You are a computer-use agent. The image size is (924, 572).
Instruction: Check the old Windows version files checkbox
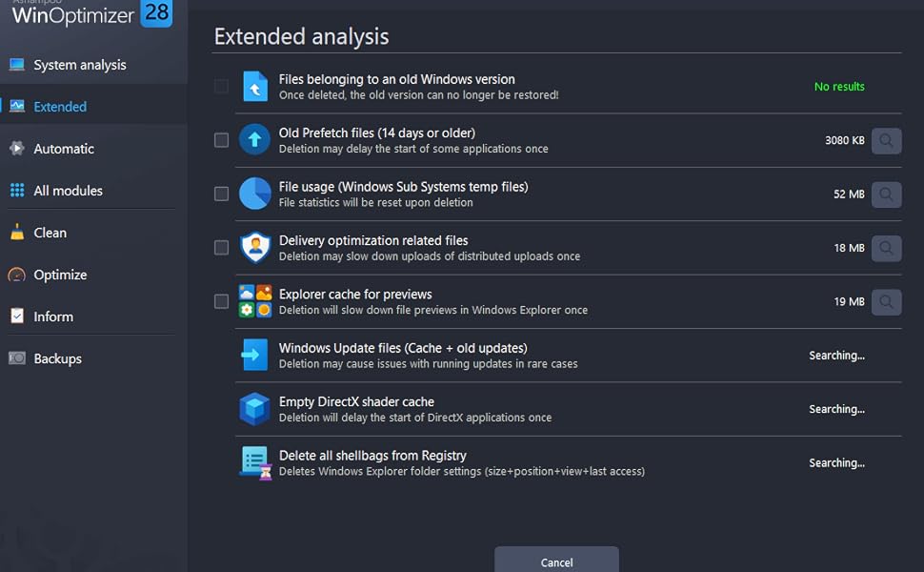221,86
